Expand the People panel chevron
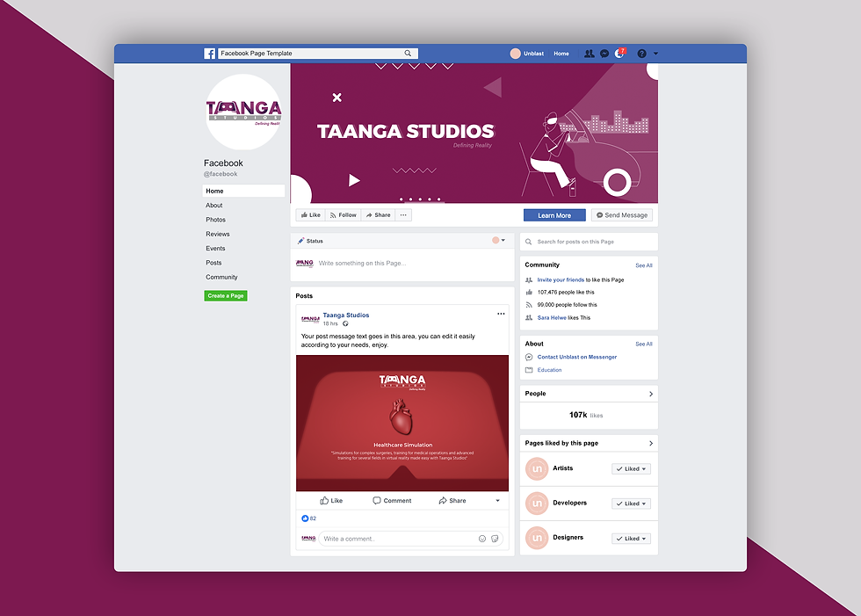Screen dimensions: 861x616 (x=651, y=395)
